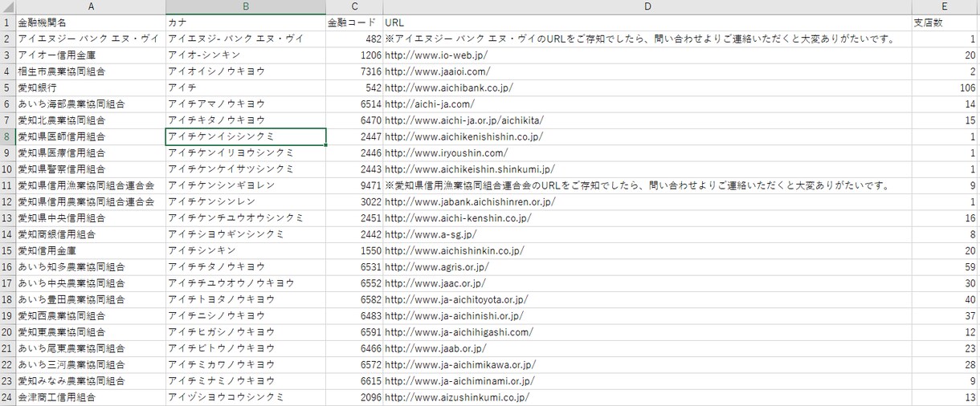
Task: Select column E header
Action: [945, 6]
